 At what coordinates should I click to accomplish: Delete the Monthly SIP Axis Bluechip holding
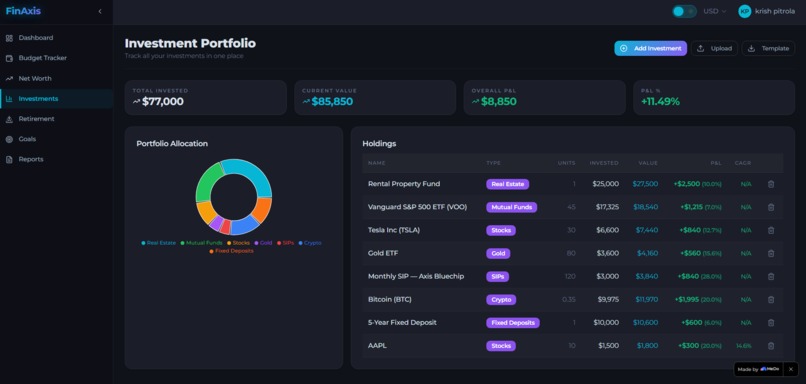[771, 277]
